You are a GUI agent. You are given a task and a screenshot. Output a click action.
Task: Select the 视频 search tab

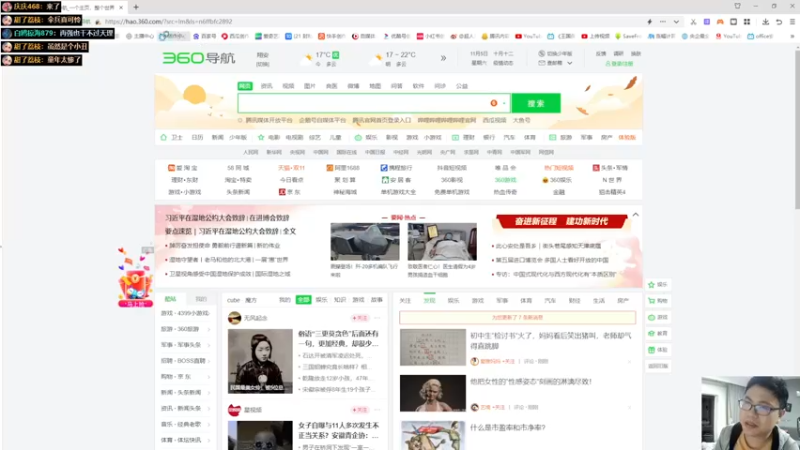coord(288,86)
